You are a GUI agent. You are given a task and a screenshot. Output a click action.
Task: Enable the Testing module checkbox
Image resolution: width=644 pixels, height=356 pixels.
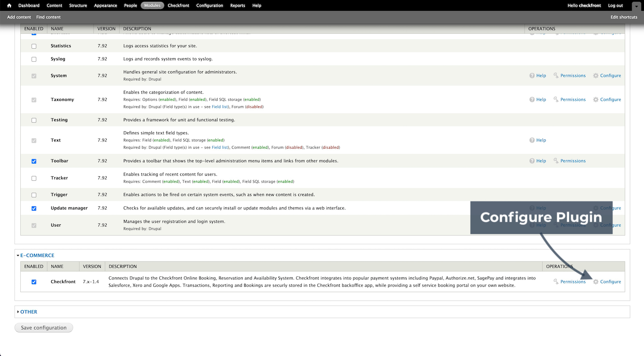(34, 120)
